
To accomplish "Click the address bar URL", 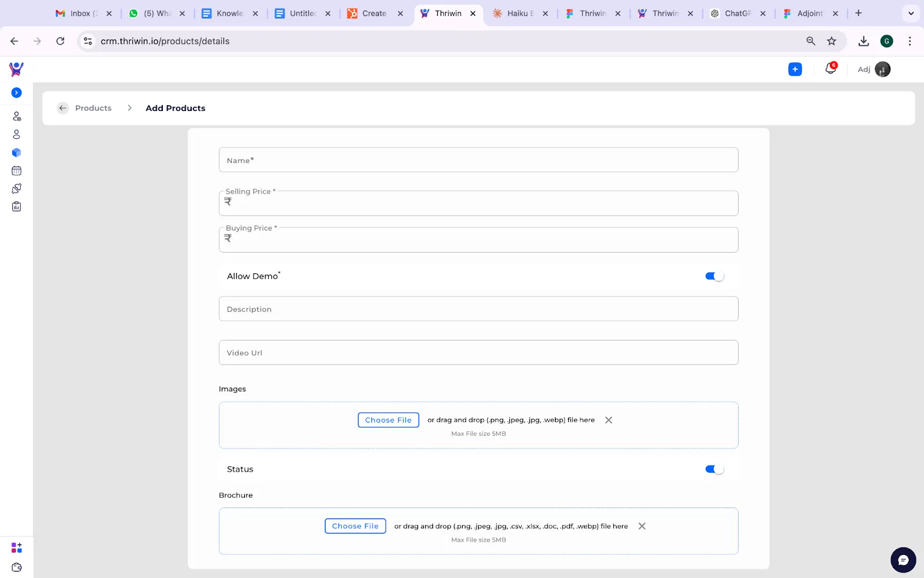I will [165, 41].
